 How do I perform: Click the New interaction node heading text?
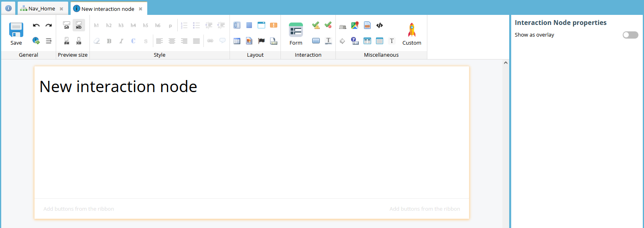[x=118, y=87]
